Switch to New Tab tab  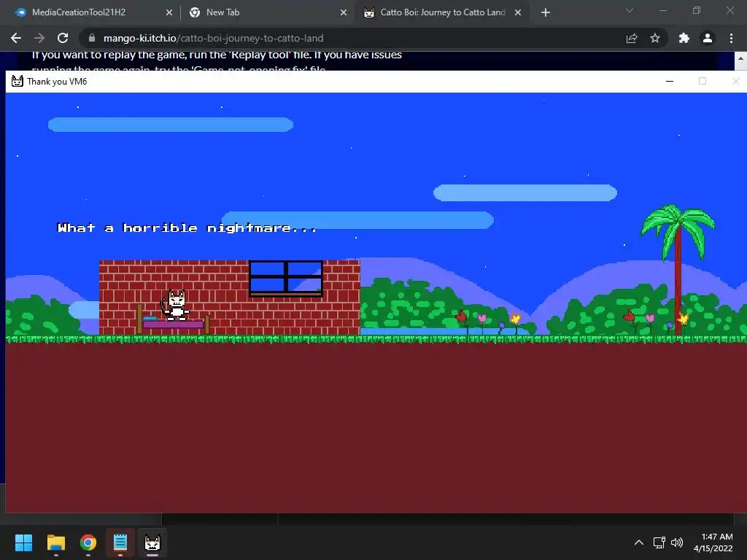tap(267, 12)
